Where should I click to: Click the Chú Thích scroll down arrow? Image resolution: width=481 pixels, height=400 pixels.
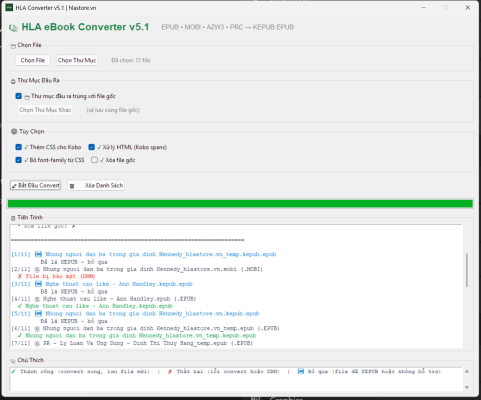467,387
